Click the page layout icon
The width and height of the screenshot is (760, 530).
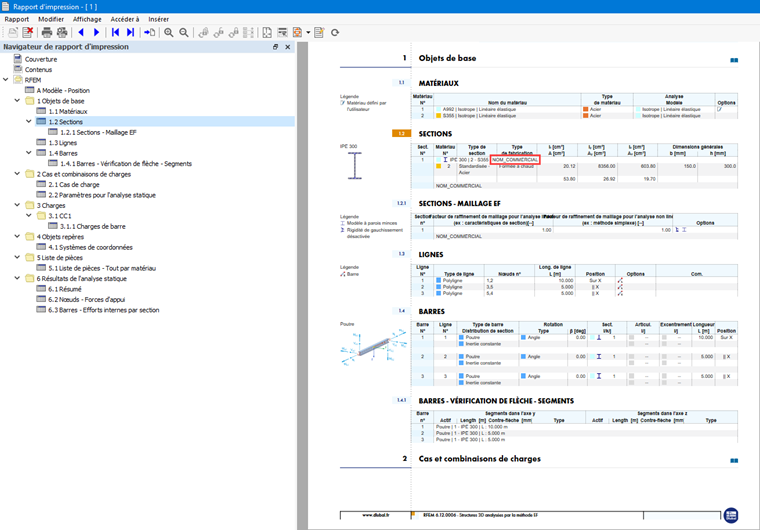[x=267, y=32]
